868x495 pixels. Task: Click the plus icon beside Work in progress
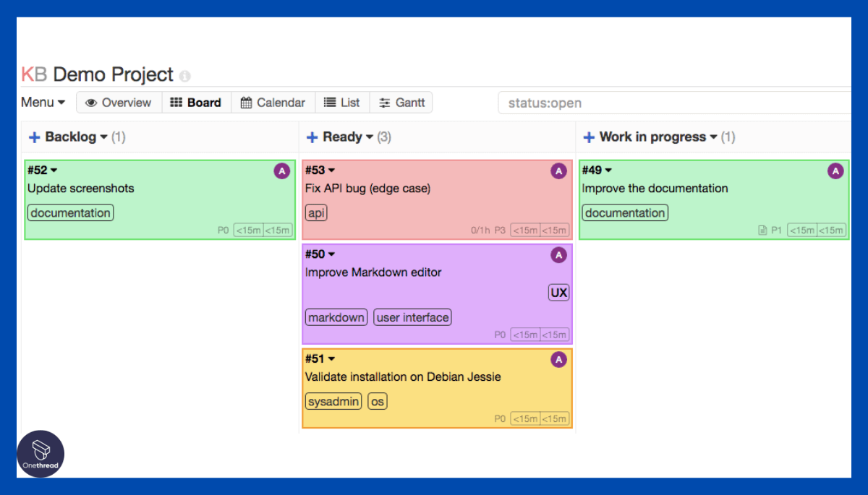click(x=588, y=137)
